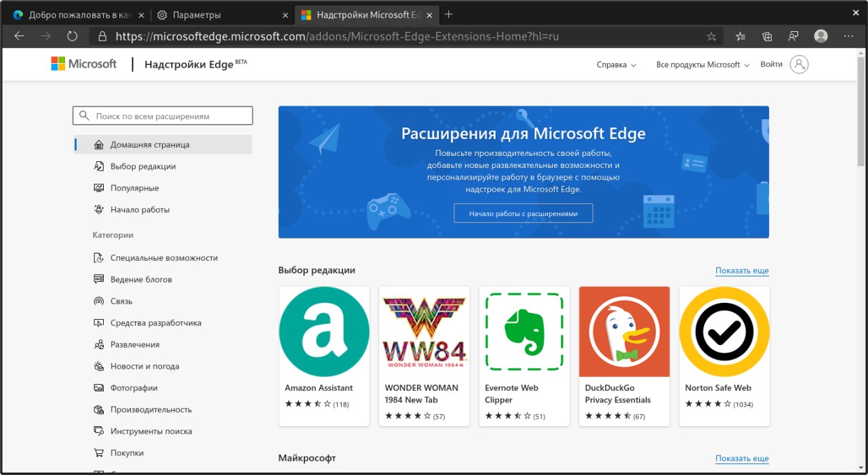The width and height of the screenshot is (868, 475).
Task: Click the DuckDuckGo Privacy Essentials title text
Action: click(618, 394)
